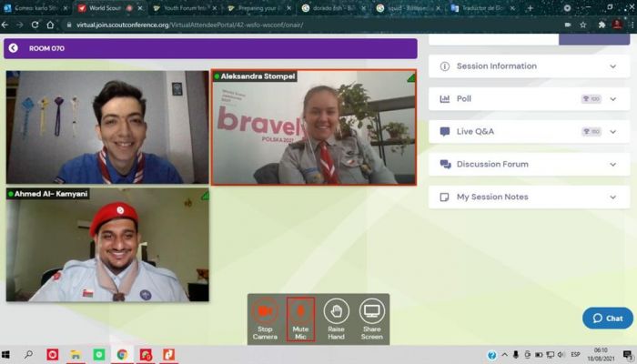Open the blue Chat button
The image size is (637, 364).
coord(608,318)
